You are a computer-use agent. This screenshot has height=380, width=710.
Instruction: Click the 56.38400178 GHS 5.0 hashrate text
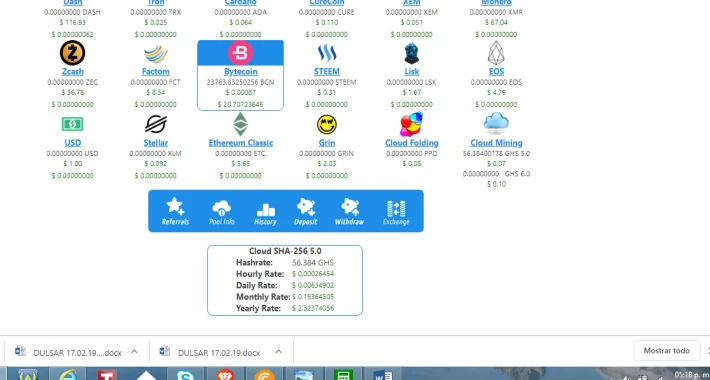click(496, 154)
